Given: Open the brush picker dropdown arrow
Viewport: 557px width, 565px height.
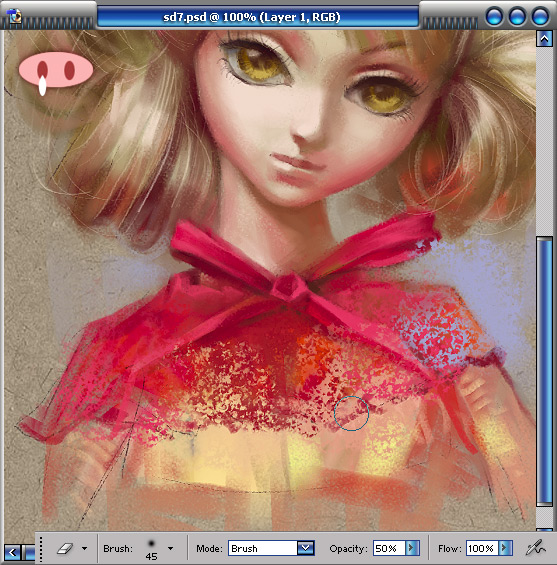Looking at the screenshot, I should 170,548.
